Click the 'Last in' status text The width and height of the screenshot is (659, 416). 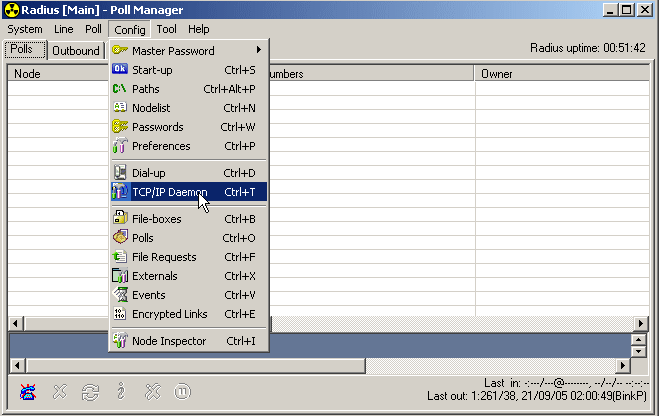pos(566,383)
